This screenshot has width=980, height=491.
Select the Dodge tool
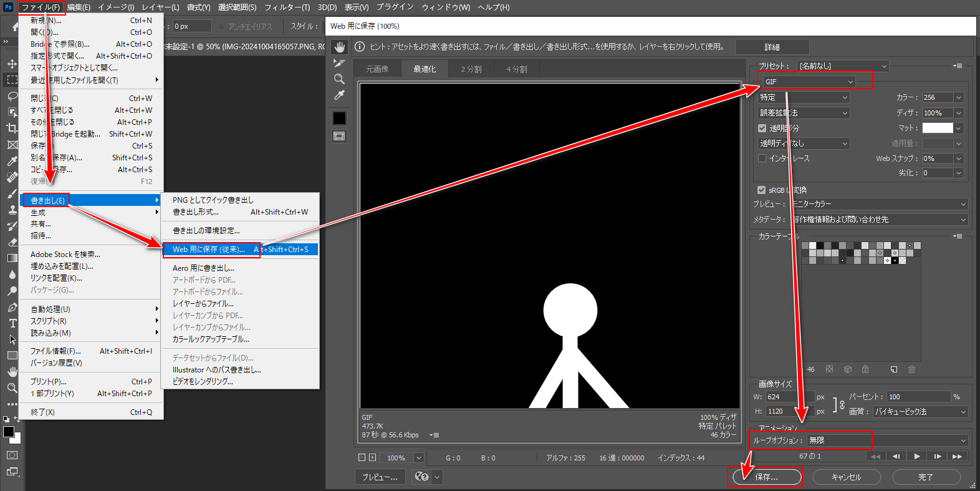12,291
